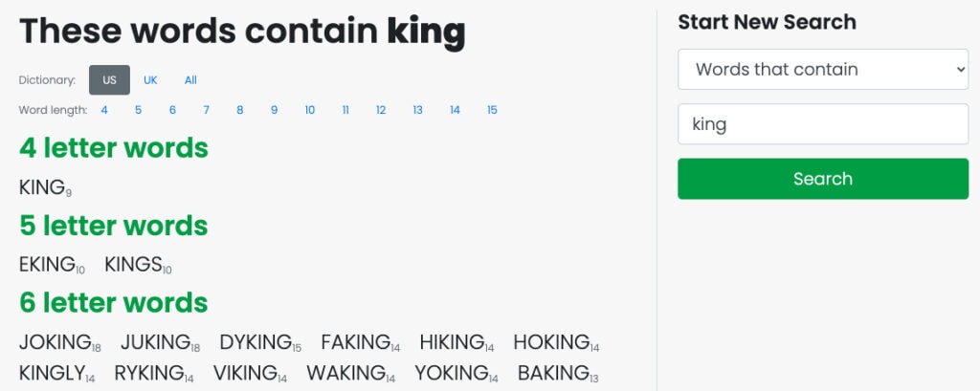980x391 pixels.
Task: Switch to the UK dictionary
Action: pos(150,80)
